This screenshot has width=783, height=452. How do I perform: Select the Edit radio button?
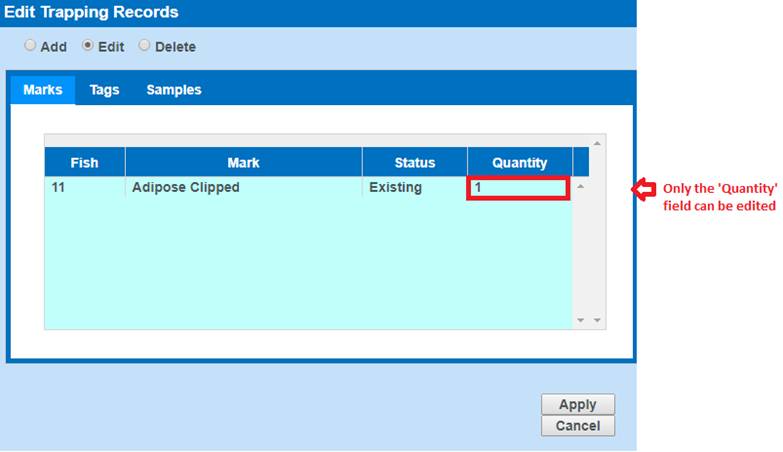tap(88, 46)
